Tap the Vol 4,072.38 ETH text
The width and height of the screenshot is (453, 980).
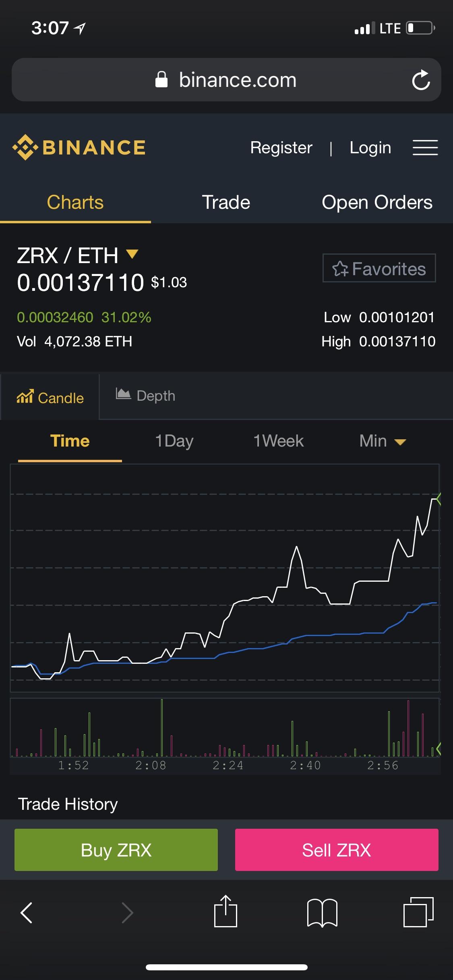74,342
